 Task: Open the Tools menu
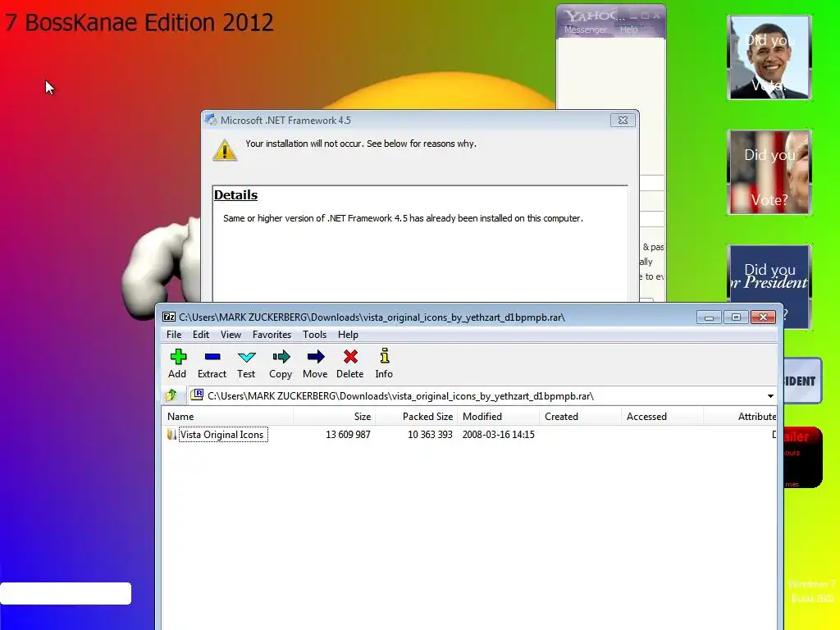point(314,335)
